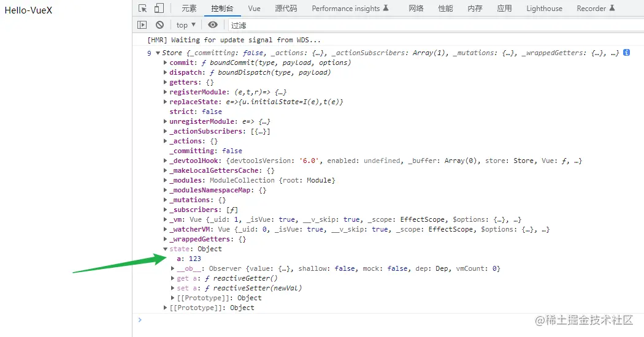The width and height of the screenshot is (644, 337).
Task: Click the '_committing: false' property row
Action: [205, 151]
